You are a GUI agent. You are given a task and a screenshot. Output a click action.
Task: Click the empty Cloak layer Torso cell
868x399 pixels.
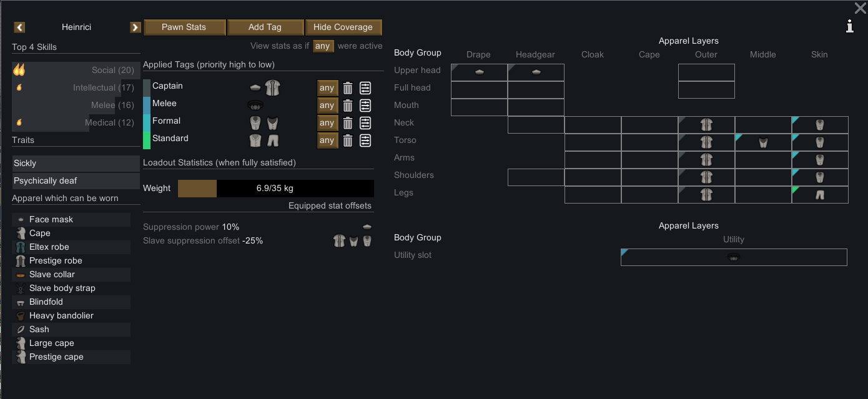pyautogui.click(x=593, y=142)
